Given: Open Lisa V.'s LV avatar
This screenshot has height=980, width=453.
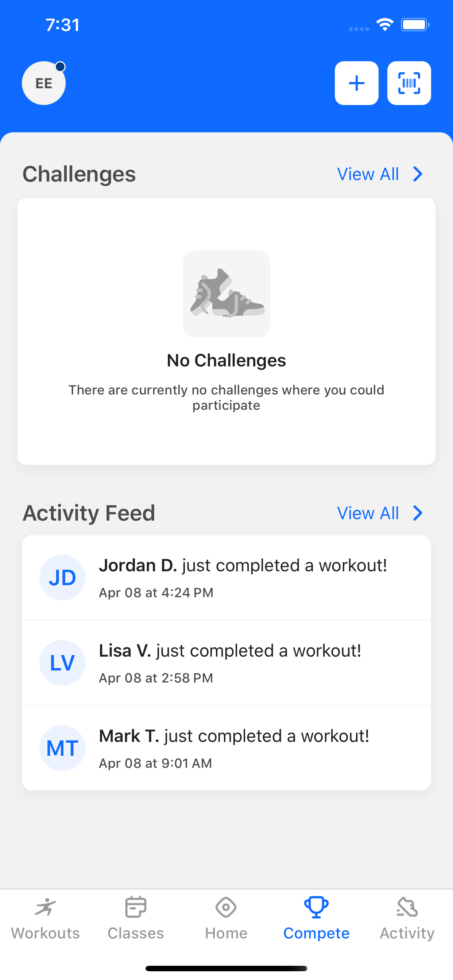Looking at the screenshot, I should 62,663.
